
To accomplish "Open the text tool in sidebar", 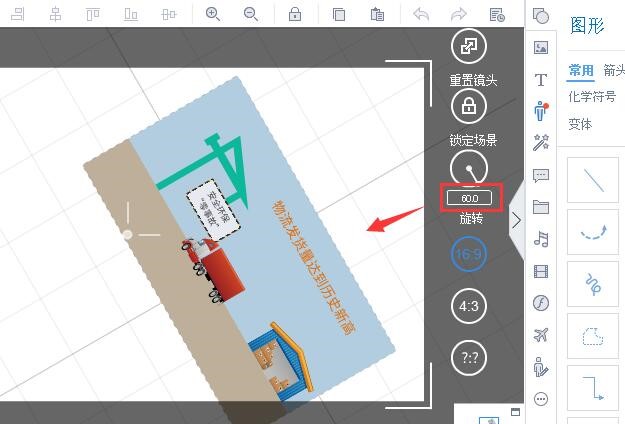I will click(541, 80).
